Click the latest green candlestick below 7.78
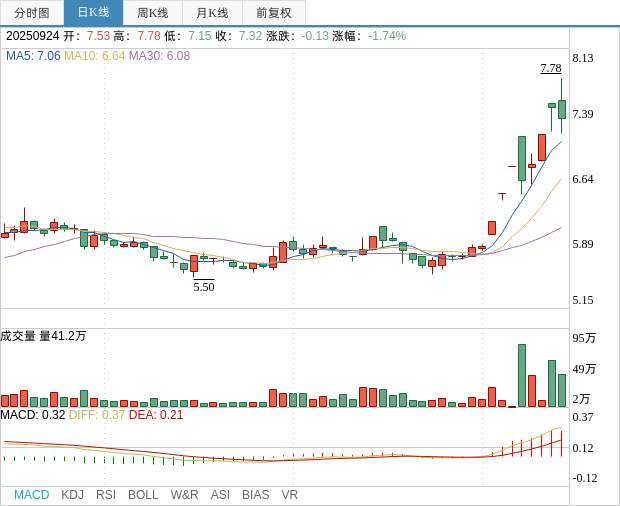This screenshot has height=506, width=620. pyautogui.click(x=562, y=110)
